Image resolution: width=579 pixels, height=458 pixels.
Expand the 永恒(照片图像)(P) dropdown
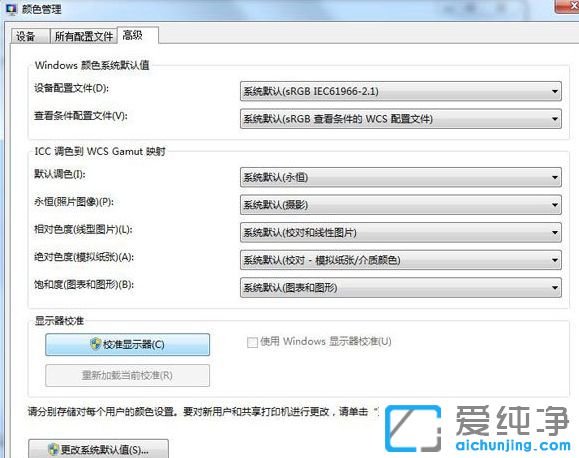point(401,205)
